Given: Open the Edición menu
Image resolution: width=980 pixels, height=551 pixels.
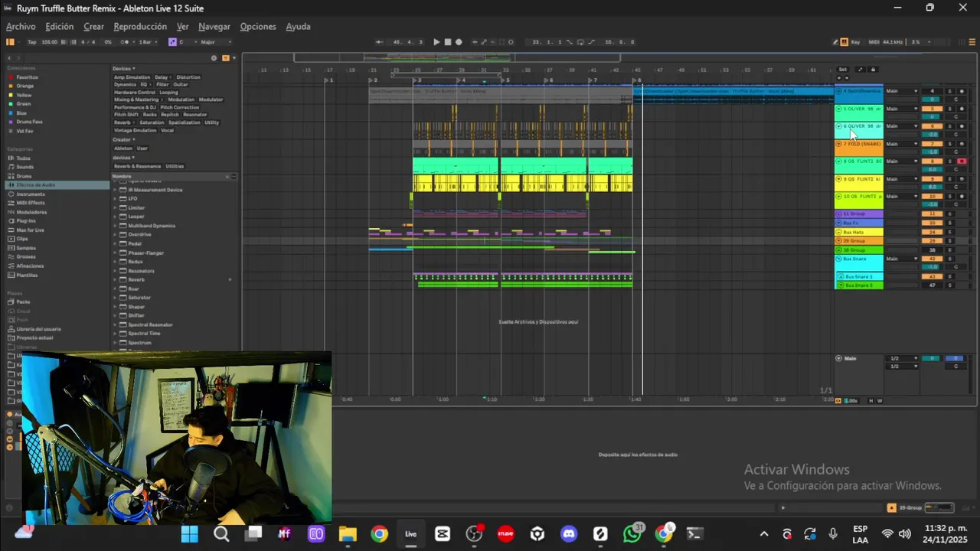Looking at the screenshot, I should (59, 27).
